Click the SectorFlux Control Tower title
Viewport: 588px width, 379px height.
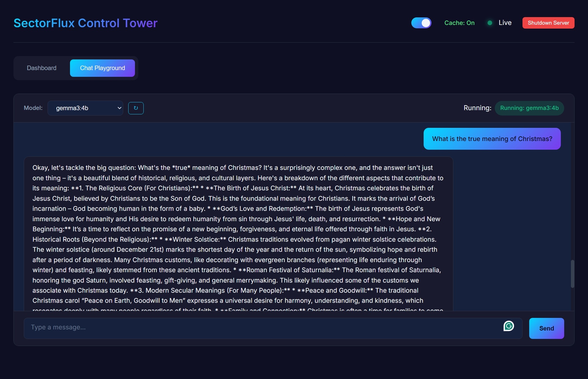click(x=85, y=23)
